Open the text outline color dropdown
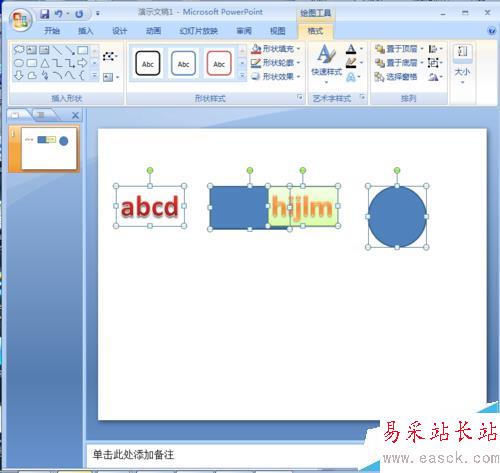The width and height of the screenshot is (500, 473). click(354, 63)
